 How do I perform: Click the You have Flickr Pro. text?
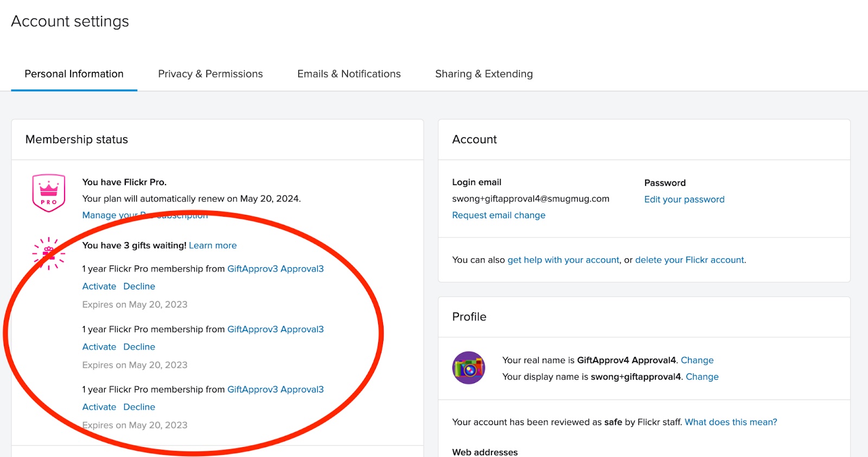[x=124, y=182]
